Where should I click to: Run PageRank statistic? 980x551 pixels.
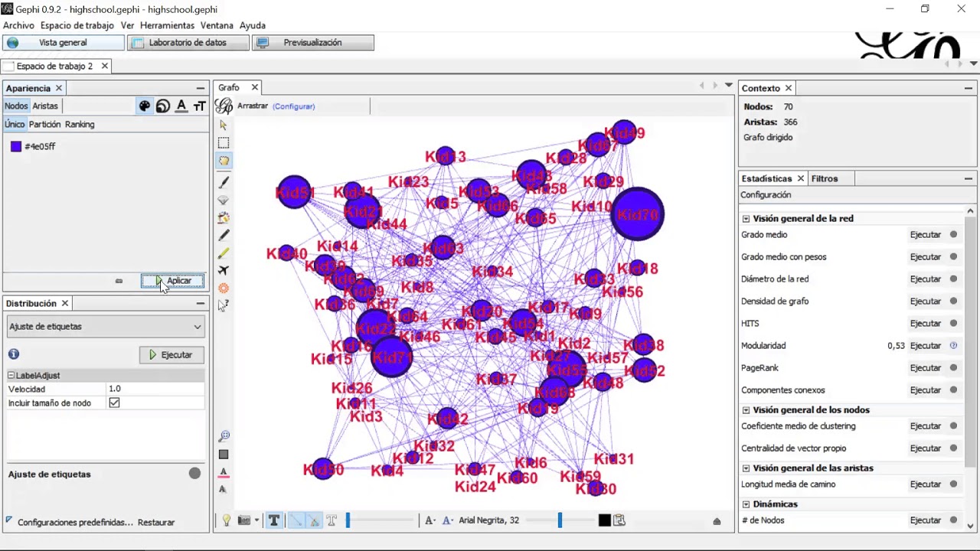(925, 368)
